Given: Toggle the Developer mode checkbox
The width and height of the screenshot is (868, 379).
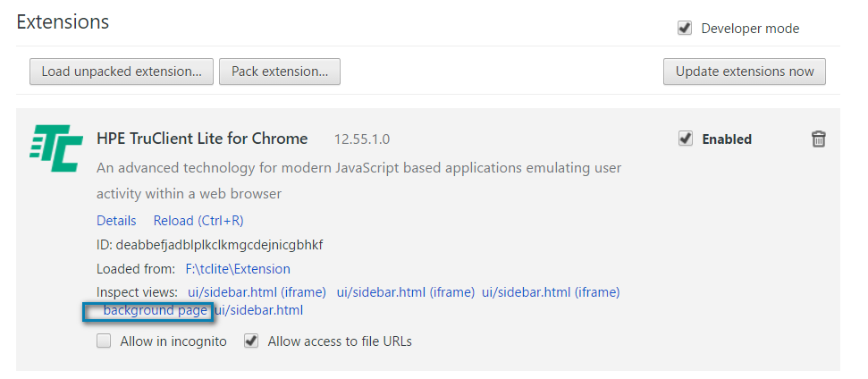Looking at the screenshot, I should pos(685,29).
